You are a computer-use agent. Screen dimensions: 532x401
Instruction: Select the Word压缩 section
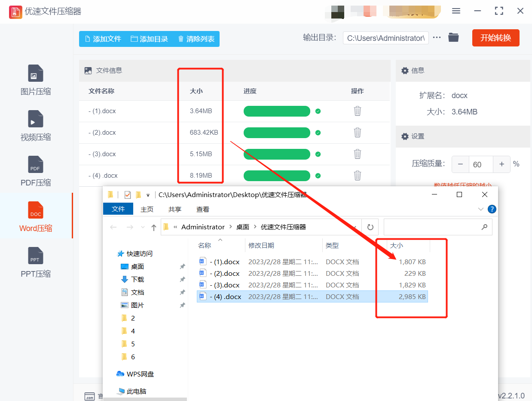coord(36,216)
